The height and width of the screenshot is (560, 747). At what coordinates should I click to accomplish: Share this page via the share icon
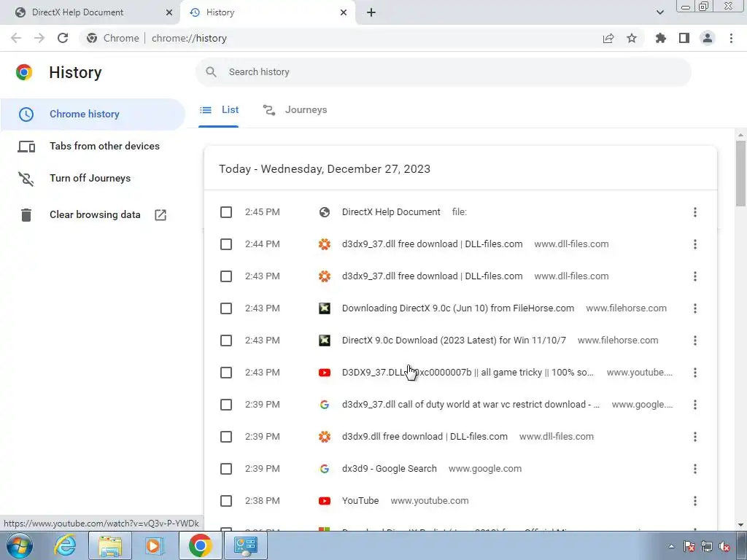click(x=608, y=38)
